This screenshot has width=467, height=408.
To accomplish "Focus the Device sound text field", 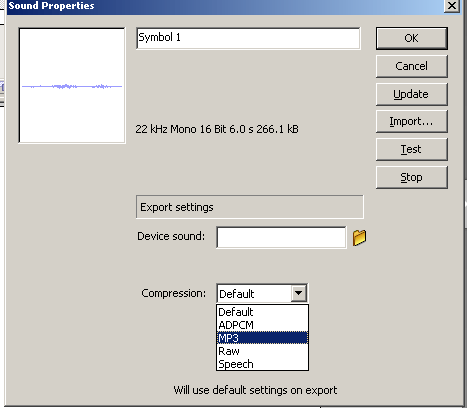I will click(x=281, y=237).
